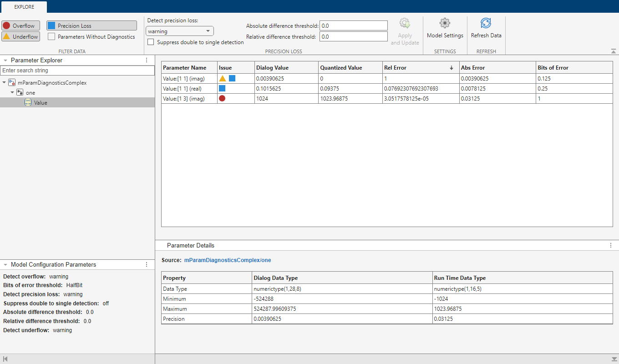The width and height of the screenshot is (619, 364).
Task: Click the Value parameter icon in the tree
Action: pos(28,103)
